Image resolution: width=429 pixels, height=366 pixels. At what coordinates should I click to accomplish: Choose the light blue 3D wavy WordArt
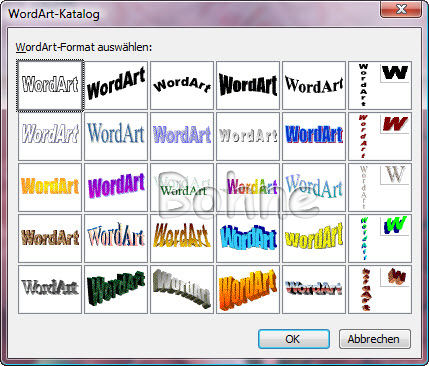248,238
